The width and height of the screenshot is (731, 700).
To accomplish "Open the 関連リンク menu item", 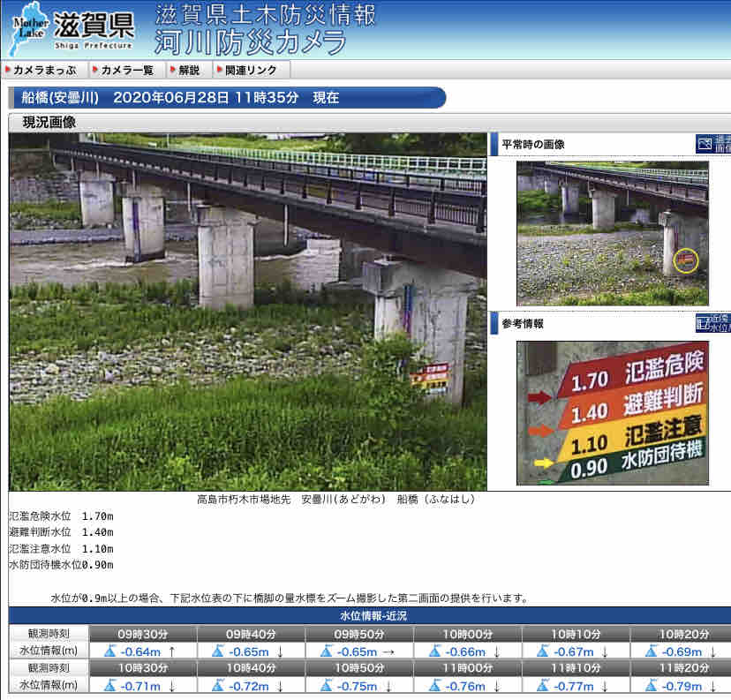I will (251, 70).
